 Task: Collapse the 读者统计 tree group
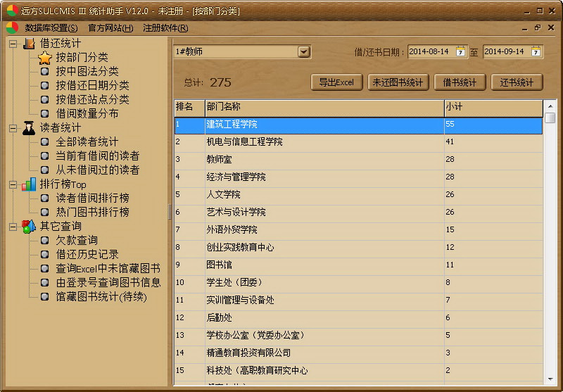(x=13, y=128)
